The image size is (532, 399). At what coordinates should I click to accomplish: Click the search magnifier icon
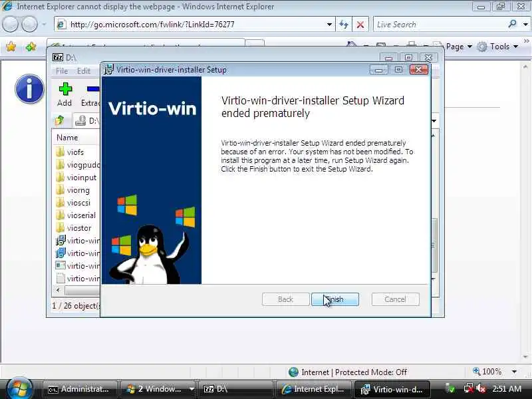512,24
